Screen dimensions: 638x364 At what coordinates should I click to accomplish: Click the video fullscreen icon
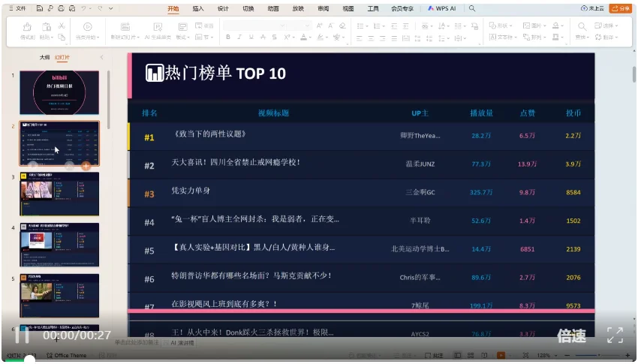[615, 335]
